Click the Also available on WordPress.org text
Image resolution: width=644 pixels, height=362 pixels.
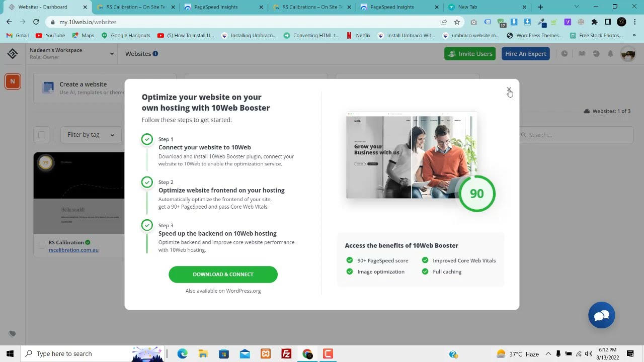pos(223,291)
